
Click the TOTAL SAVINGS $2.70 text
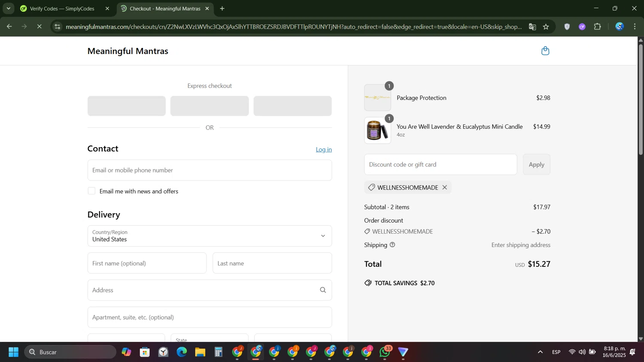tap(405, 283)
